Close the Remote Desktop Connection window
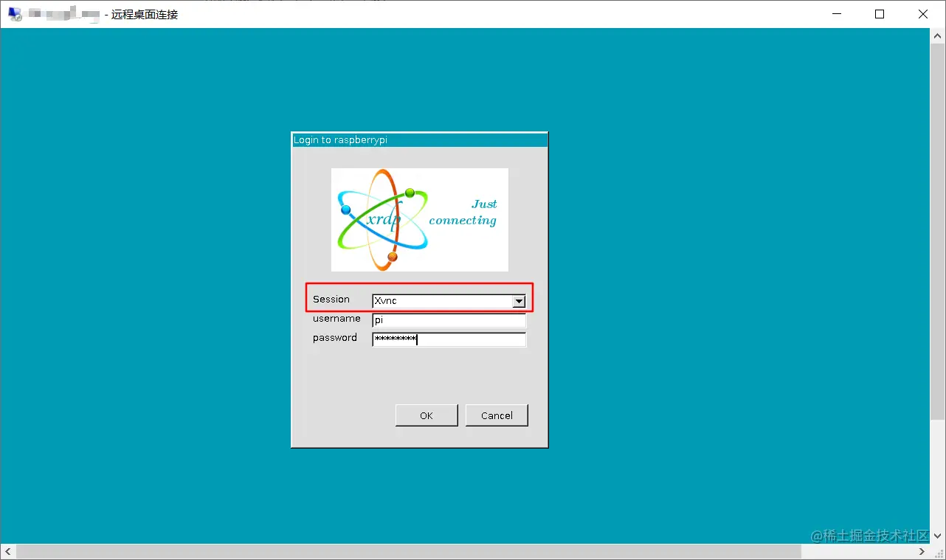 pos(923,14)
